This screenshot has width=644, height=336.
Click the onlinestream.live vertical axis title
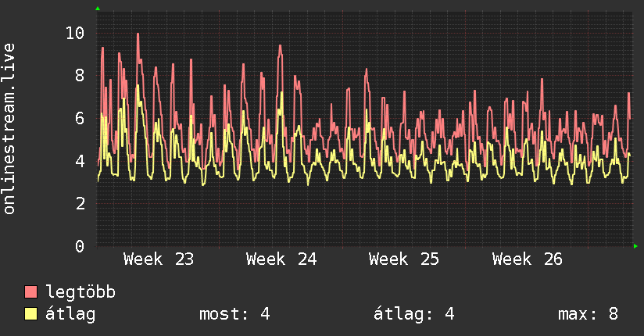(x=9, y=129)
